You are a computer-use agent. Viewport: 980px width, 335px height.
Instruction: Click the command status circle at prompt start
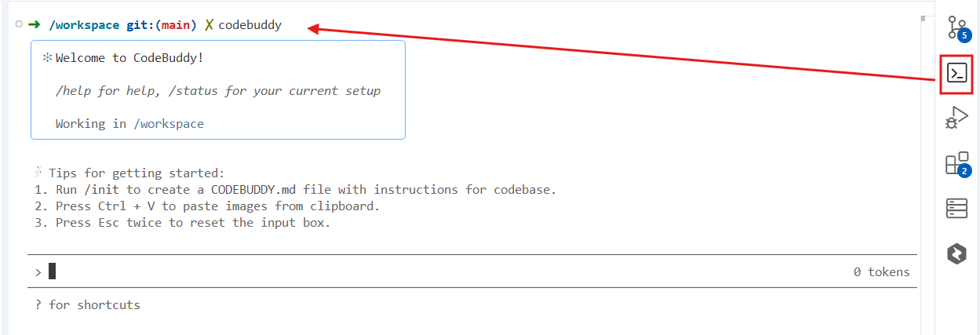click(19, 25)
